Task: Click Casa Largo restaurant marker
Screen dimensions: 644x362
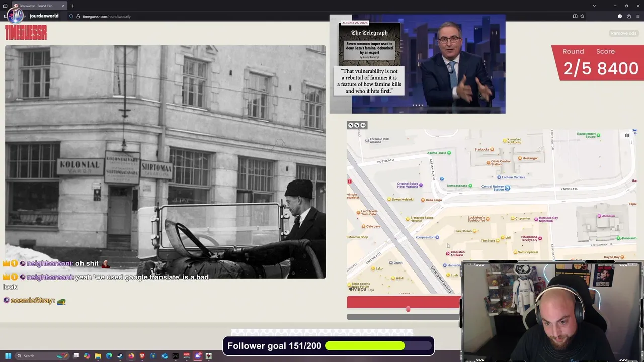Action: tap(423, 200)
